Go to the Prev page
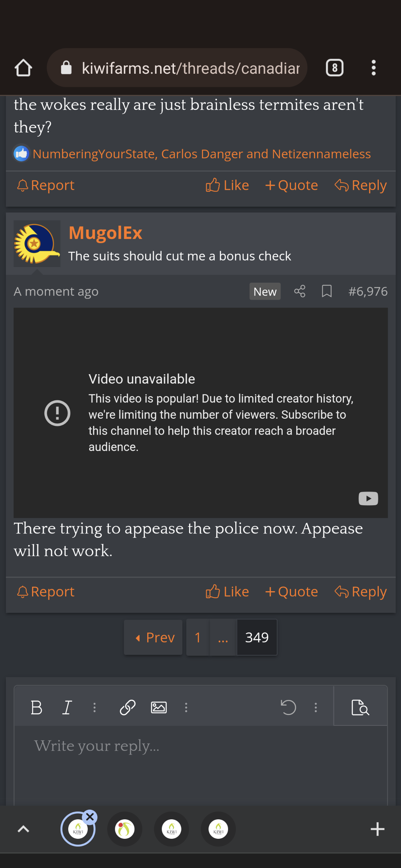Image resolution: width=401 pixels, height=868 pixels. (x=153, y=637)
